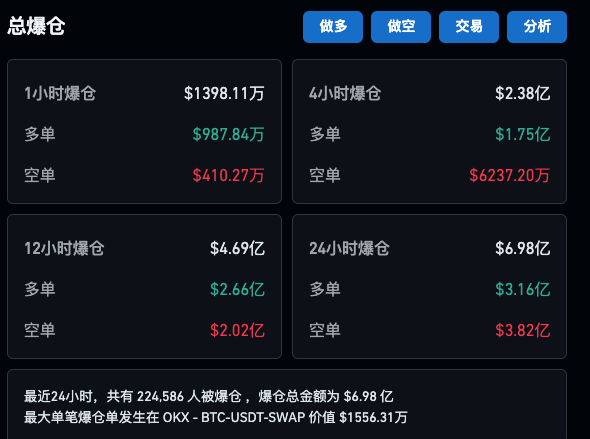The image size is (590, 439).
Task: Click the 做空 button
Action: (401, 27)
